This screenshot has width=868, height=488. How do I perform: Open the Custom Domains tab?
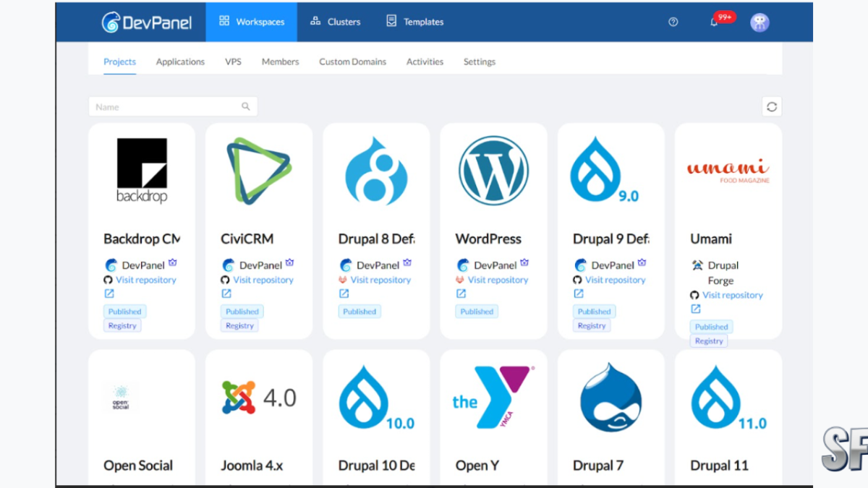tap(352, 61)
